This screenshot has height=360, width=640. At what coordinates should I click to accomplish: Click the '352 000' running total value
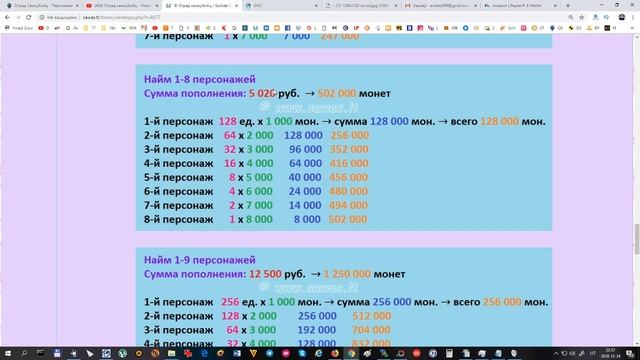pyautogui.click(x=349, y=149)
